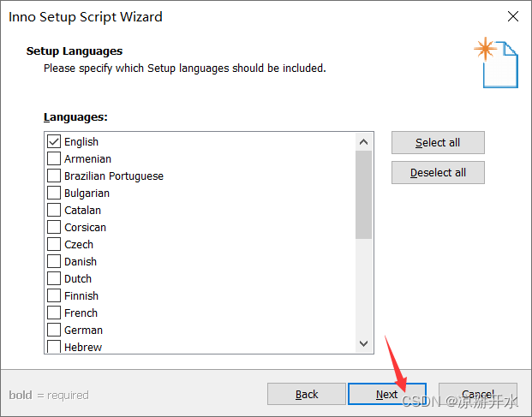Screen dimensions: 532x417
Task: Go to the previous page with Back
Action: click(x=307, y=394)
